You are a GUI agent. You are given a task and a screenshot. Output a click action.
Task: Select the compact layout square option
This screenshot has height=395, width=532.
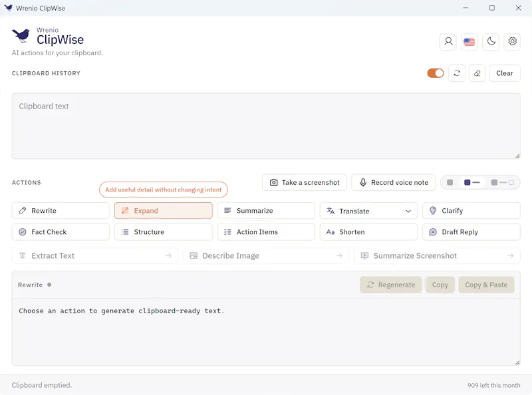click(x=450, y=183)
